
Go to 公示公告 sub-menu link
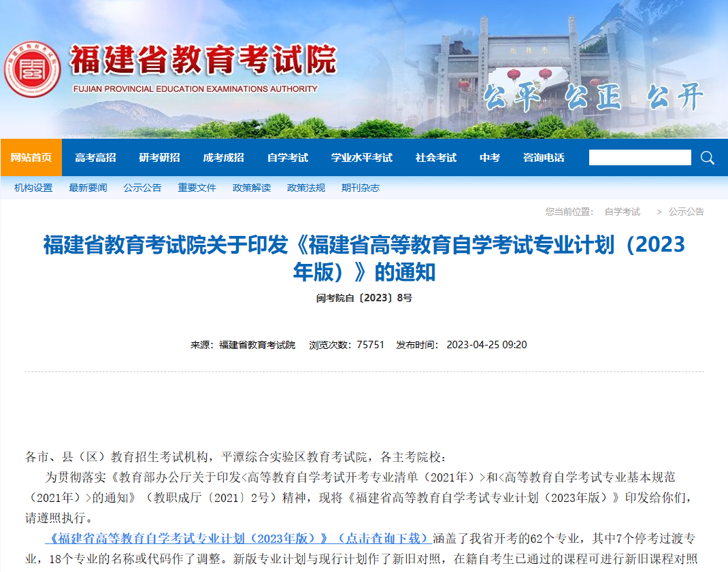pyautogui.click(x=142, y=188)
